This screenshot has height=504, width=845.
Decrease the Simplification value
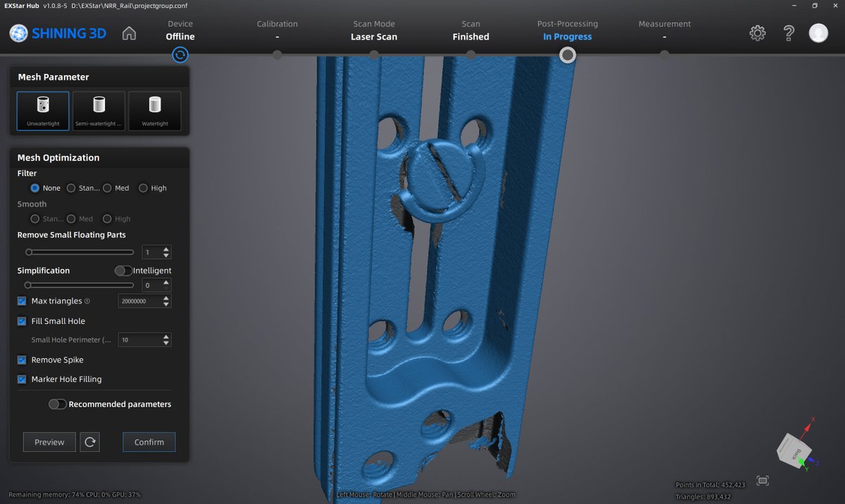click(166, 288)
